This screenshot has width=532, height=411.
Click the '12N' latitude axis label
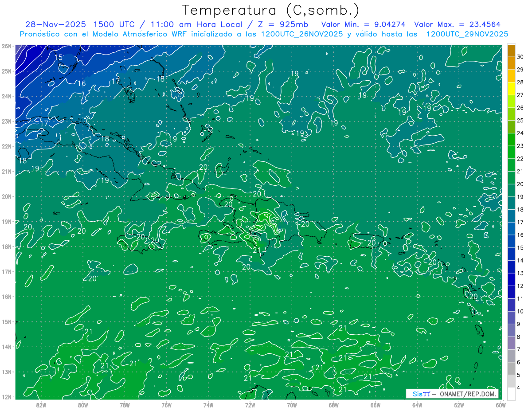pyautogui.click(x=7, y=397)
